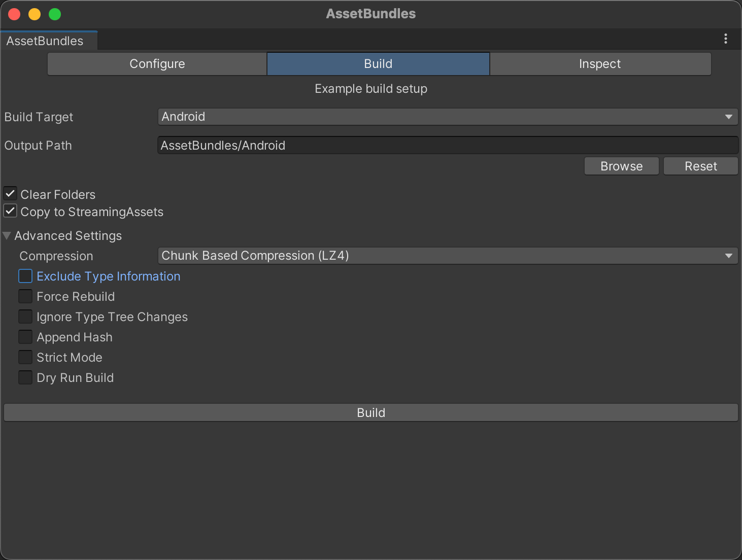
Task: Maximize window with the green button
Action: point(55,14)
